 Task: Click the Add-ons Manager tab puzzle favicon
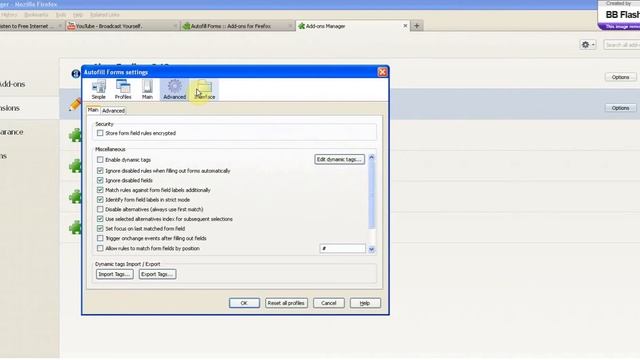[x=302, y=26]
